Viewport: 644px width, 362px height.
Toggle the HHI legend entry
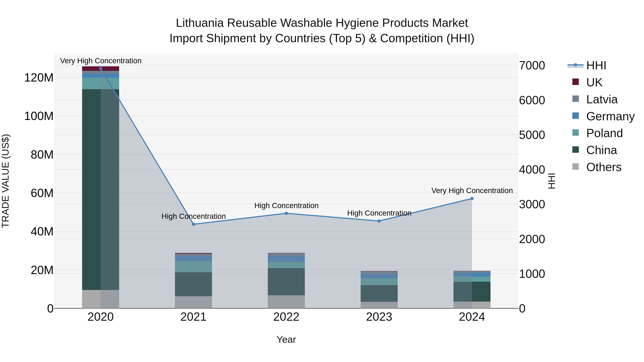pos(587,65)
